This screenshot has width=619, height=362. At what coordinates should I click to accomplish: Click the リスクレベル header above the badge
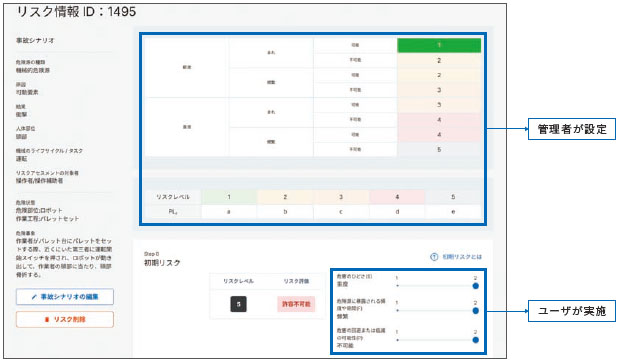[238, 281]
